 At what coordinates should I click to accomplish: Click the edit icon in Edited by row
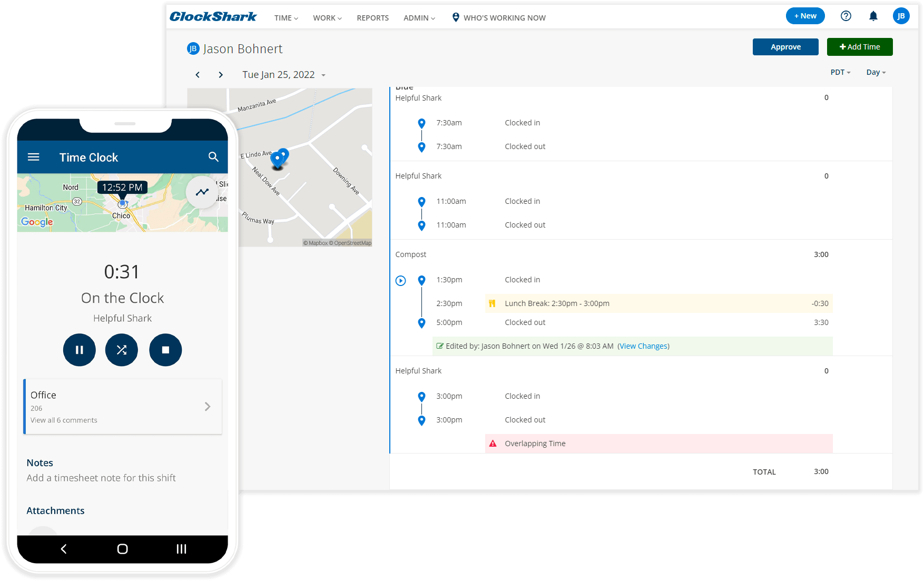[x=440, y=346]
